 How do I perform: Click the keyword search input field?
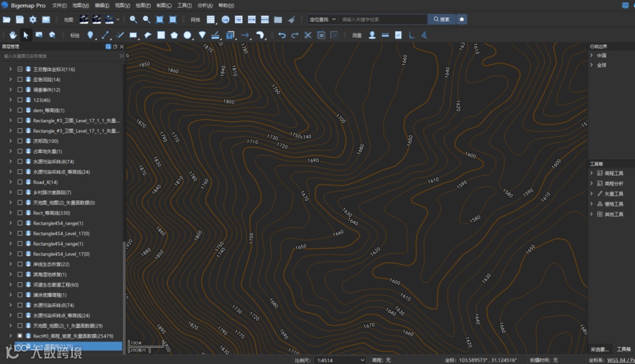(x=383, y=19)
